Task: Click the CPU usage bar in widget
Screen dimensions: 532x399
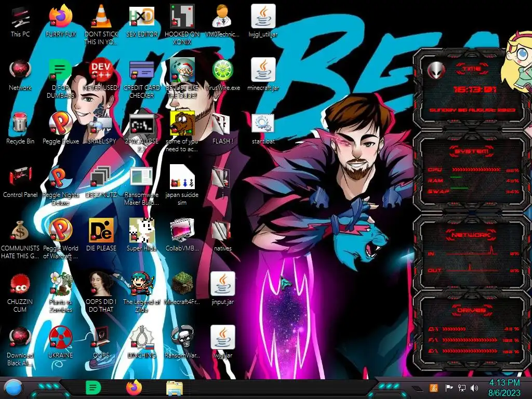Action: (x=476, y=170)
